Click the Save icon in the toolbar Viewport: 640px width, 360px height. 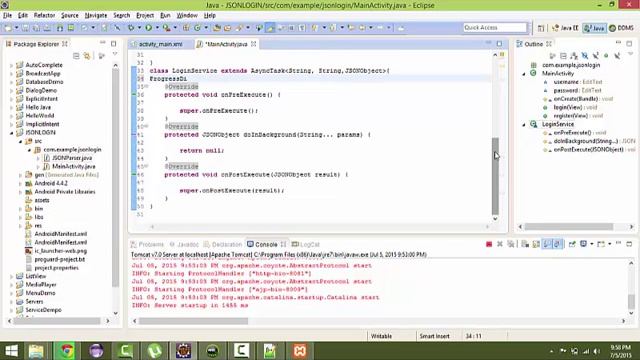point(25,28)
